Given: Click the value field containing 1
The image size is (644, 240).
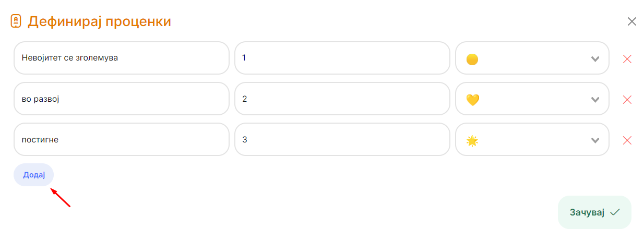Looking at the screenshot, I should tap(342, 58).
